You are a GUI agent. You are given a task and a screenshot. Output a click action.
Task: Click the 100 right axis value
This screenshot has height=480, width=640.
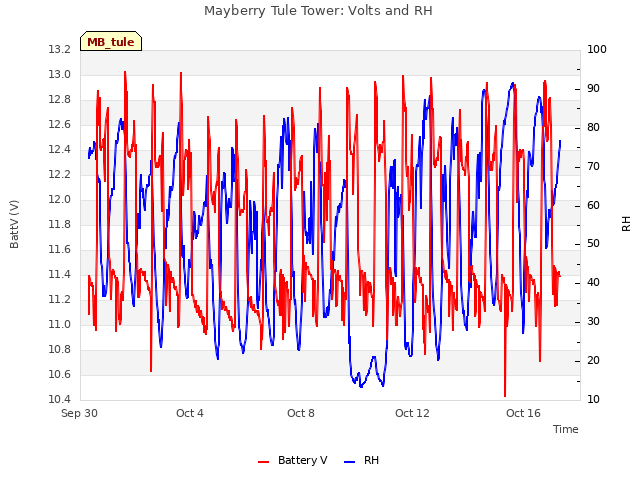pos(597,49)
